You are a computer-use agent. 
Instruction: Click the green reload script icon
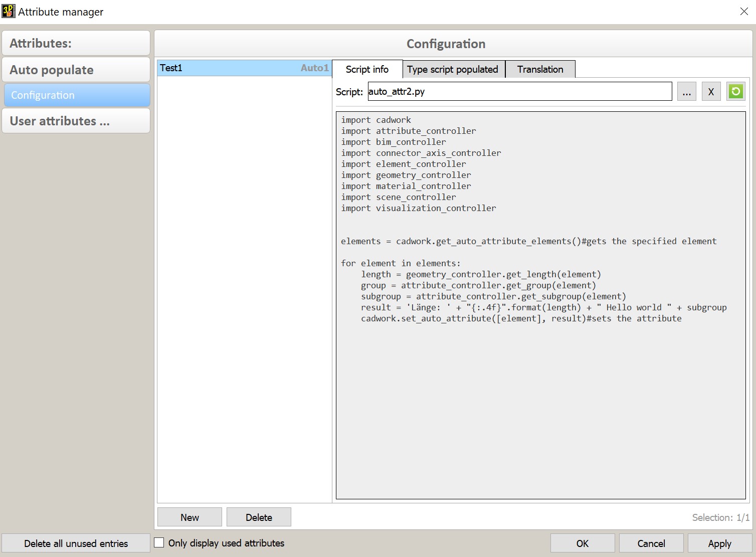735,91
